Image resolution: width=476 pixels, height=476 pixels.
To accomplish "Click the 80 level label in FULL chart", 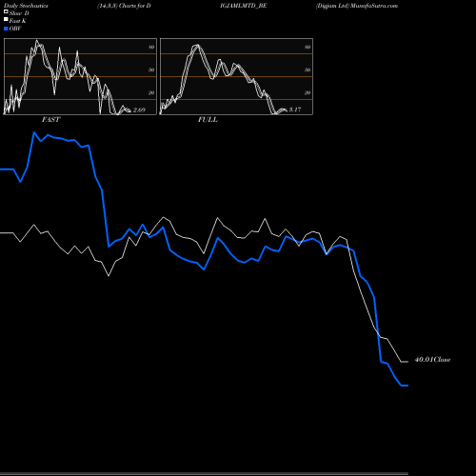I will tap(307, 47).
